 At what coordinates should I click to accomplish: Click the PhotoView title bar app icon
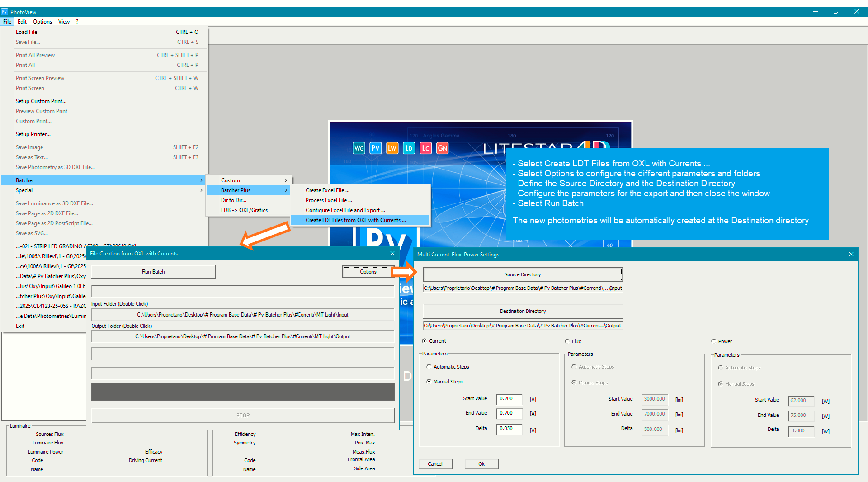click(x=5, y=12)
